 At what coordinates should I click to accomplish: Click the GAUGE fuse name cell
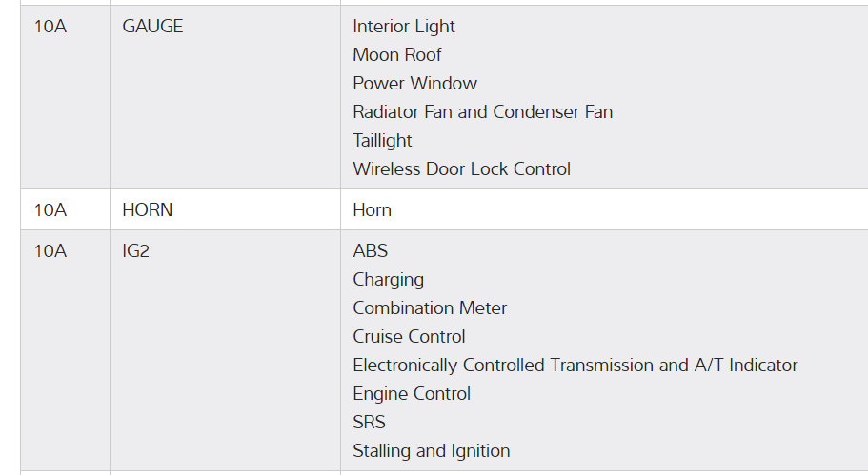152,27
